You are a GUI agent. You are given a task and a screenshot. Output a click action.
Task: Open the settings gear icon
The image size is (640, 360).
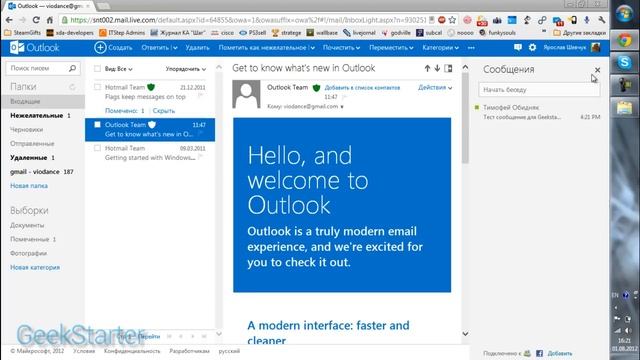[x=532, y=47]
